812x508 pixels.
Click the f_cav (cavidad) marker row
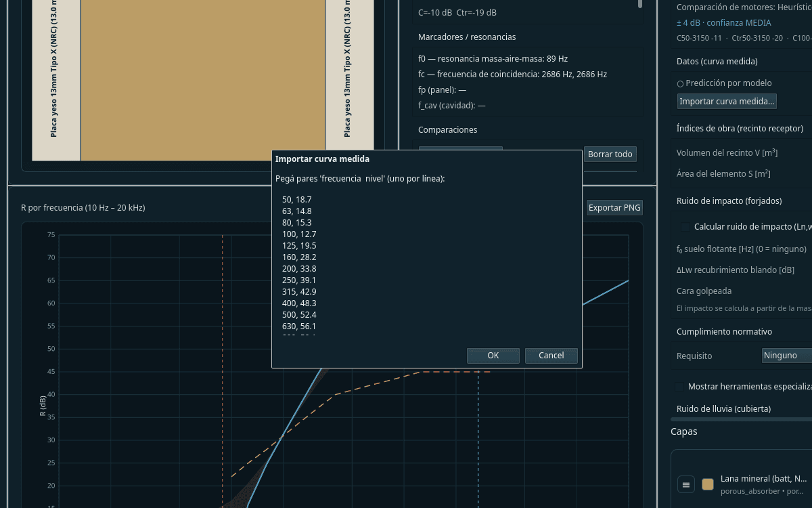451,106
